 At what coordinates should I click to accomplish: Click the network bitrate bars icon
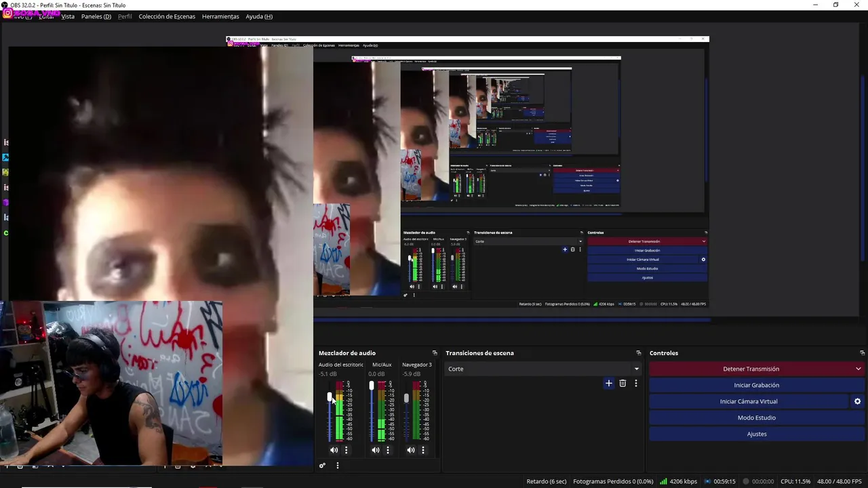point(663,481)
